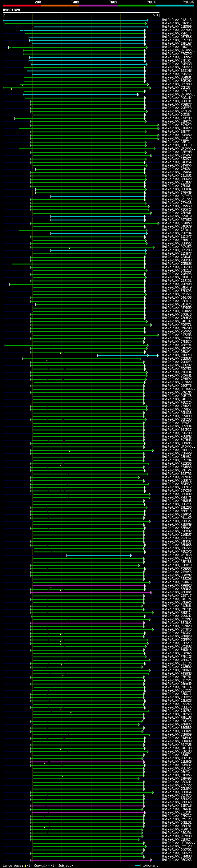Select hit label UniRef100_Q05384
The width and height of the screenshot is (197, 868).
pos(177,115)
